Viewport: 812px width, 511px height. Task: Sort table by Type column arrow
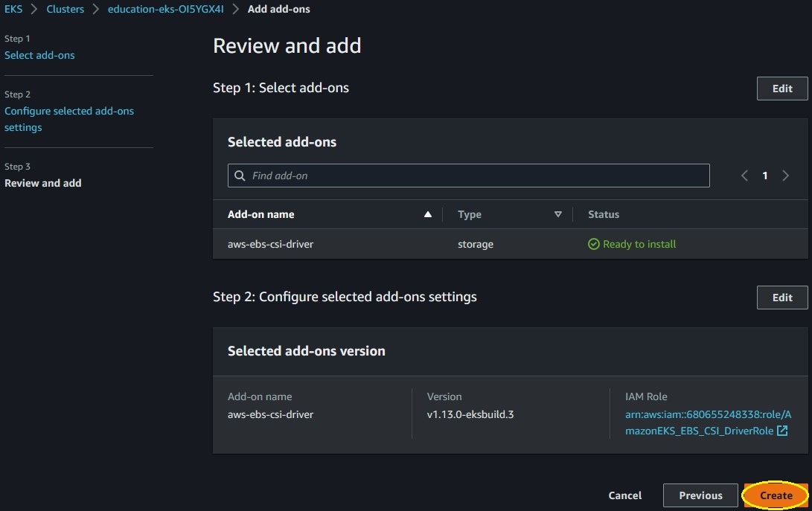click(557, 214)
